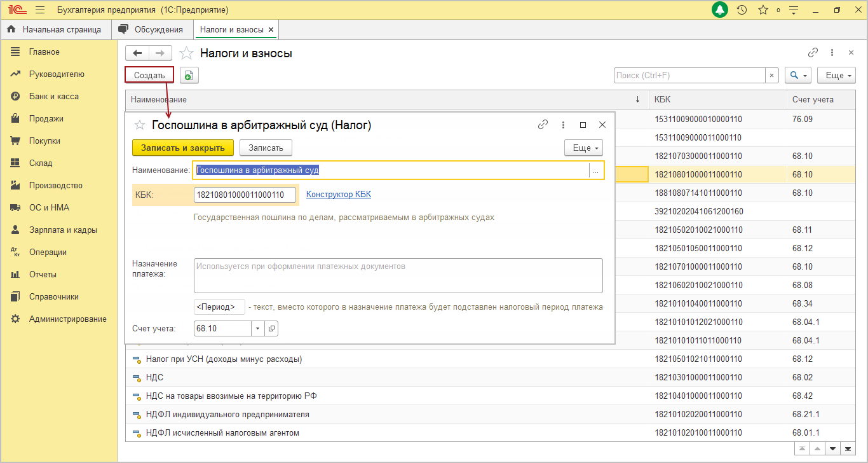This screenshot has height=463, width=868.
Task: Open the history clock icon
Action: (742, 10)
